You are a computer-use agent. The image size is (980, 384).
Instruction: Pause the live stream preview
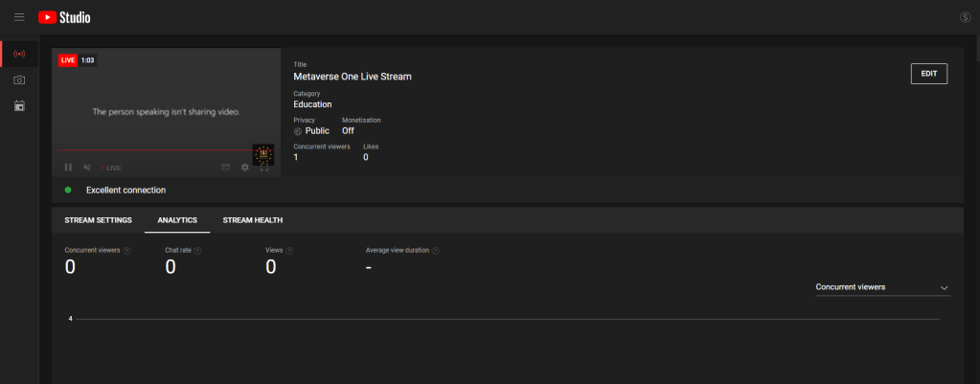(68, 167)
